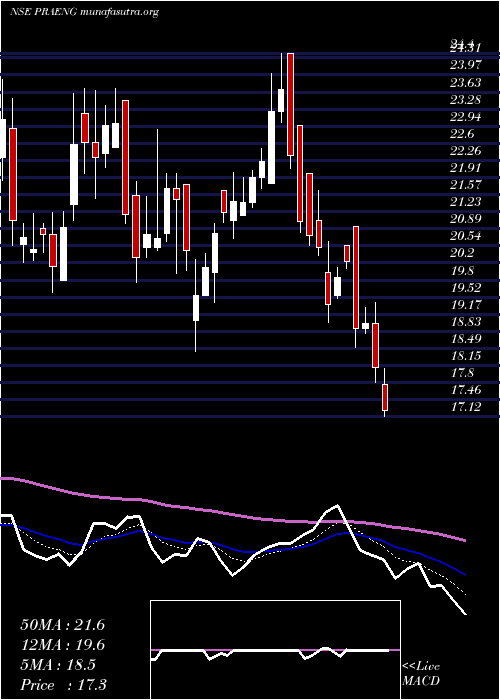This screenshot has width=500, height=700.
Task: Select the 17.12 price axis label
Action: point(466,407)
